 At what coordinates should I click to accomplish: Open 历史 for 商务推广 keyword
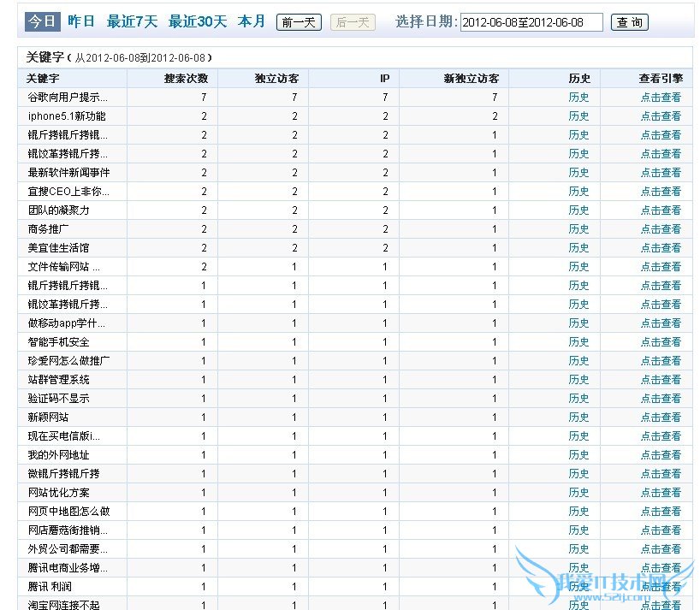pyautogui.click(x=578, y=229)
